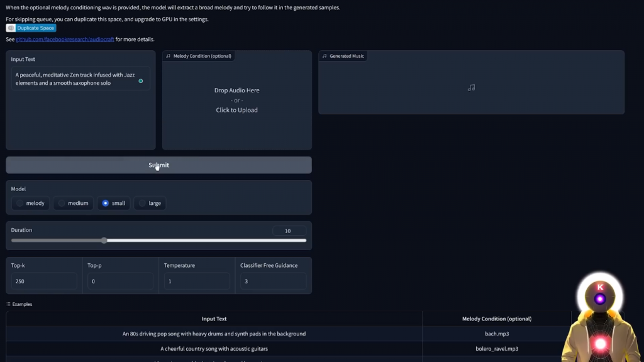Click the Submit button
This screenshot has height=362, width=644.
pyautogui.click(x=158, y=165)
